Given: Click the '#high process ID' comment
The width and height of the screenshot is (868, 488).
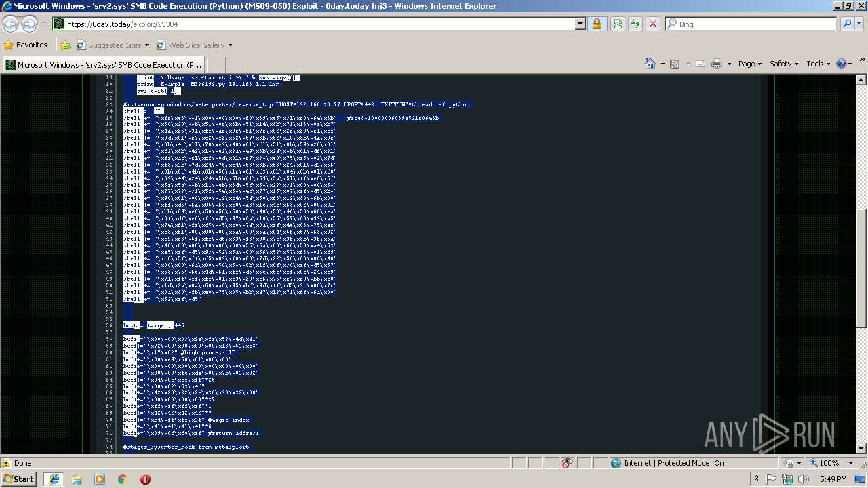Looking at the screenshot, I should point(208,353).
